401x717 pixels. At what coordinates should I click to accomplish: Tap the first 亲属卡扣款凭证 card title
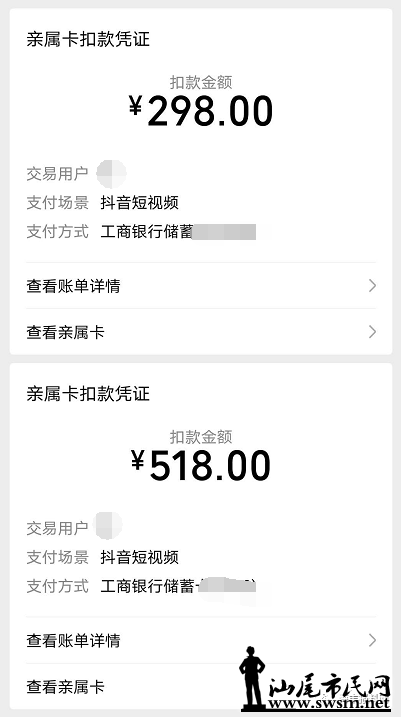[x=88, y=39]
